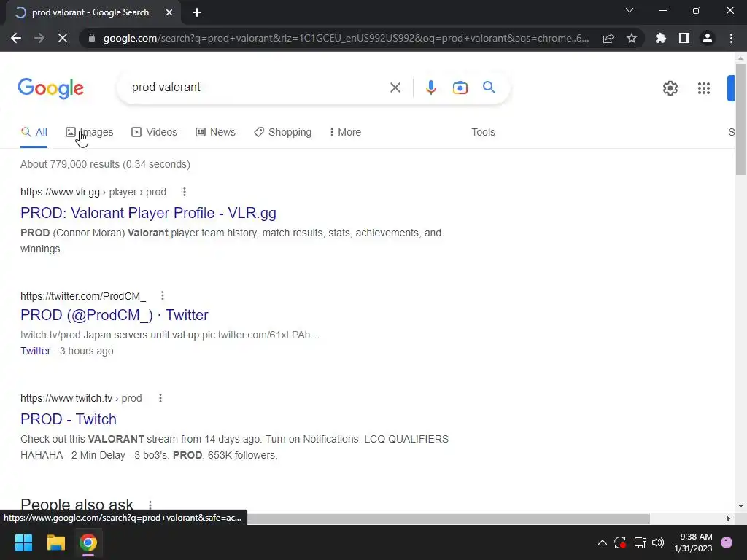Screen dimensions: 747x560
Task: Open the Windows Start menu
Action: [23, 542]
